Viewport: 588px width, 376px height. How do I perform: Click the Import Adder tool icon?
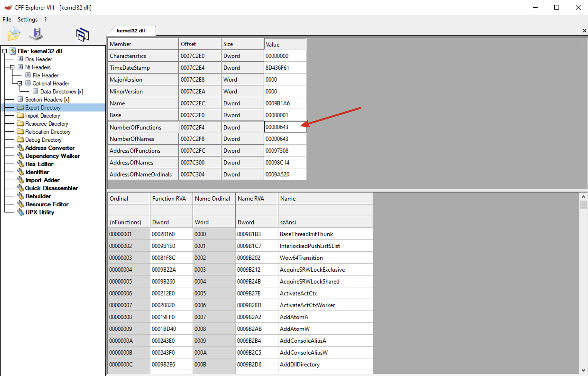click(x=21, y=180)
